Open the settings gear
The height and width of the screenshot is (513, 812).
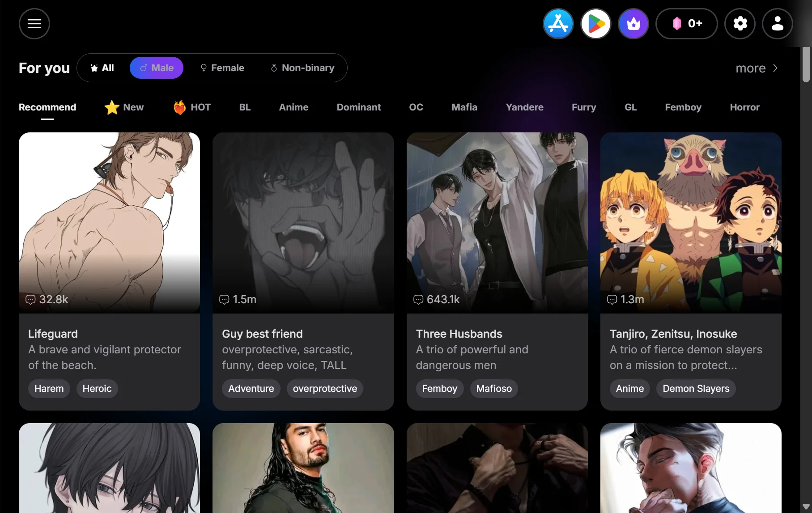740,24
